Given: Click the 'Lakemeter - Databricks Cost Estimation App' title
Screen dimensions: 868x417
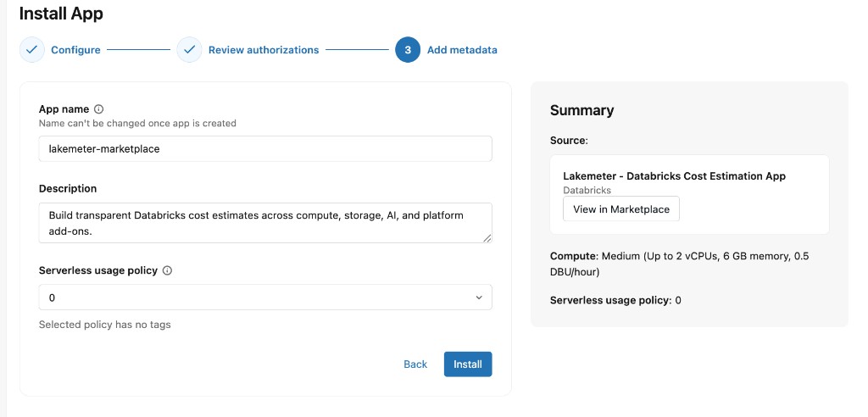Looking at the screenshot, I should click(x=674, y=176).
